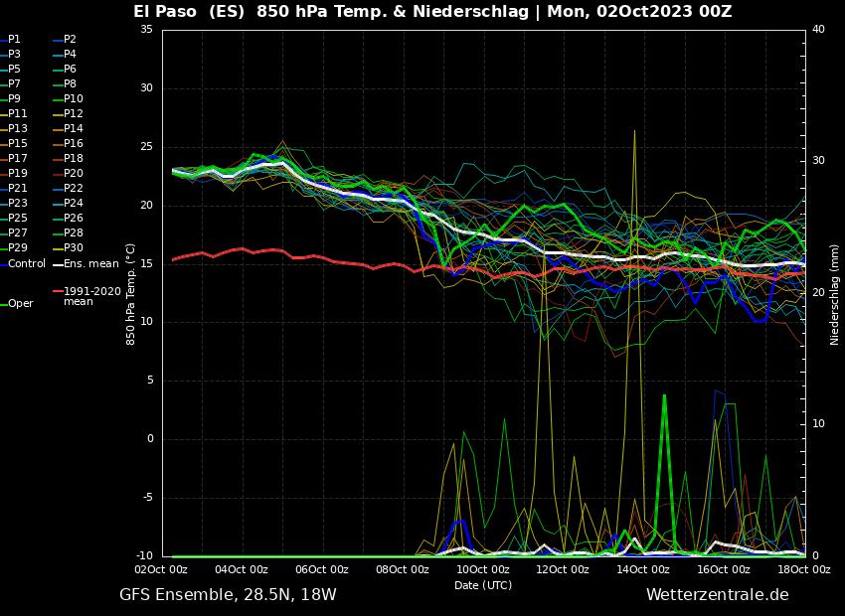The image size is (845, 616).
Task: Click the chart title El Paso (ES)
Action: click(x=190, y=12)
